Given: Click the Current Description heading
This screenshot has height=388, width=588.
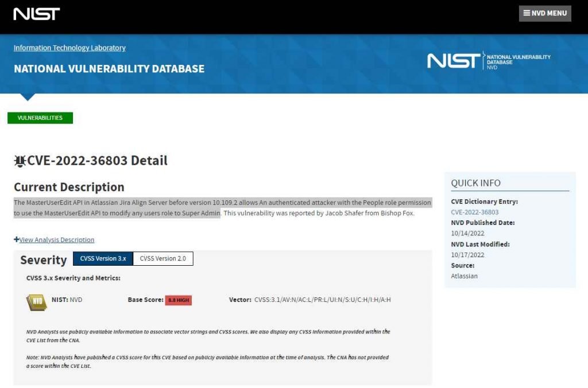Looking at the screenshot, I should click(69, 187).
